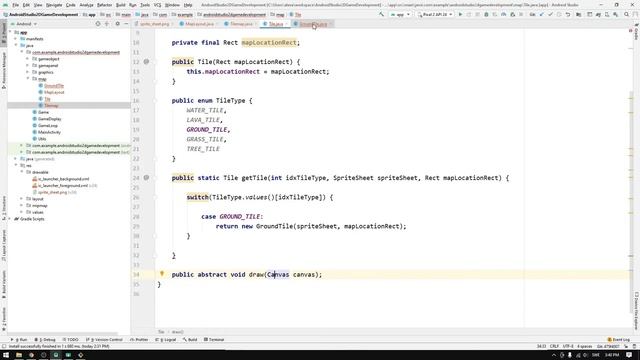Open the TODO tool window
Viewport: 640px width, 360px height.
pos(71,340)
